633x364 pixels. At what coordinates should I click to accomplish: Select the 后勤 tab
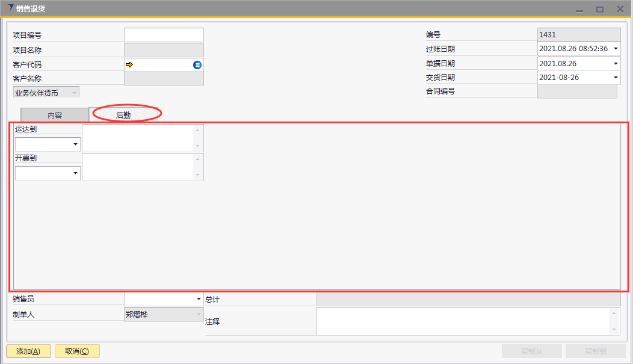[123, 115]
